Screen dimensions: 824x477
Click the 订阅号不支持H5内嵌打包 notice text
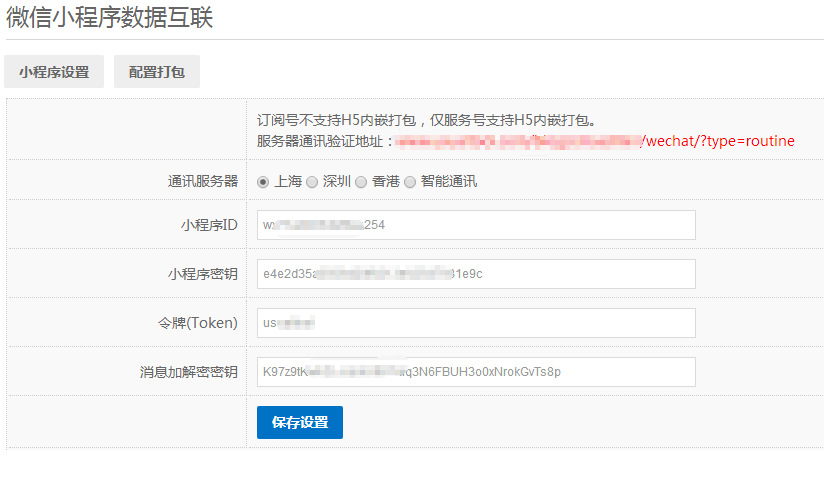426,120
